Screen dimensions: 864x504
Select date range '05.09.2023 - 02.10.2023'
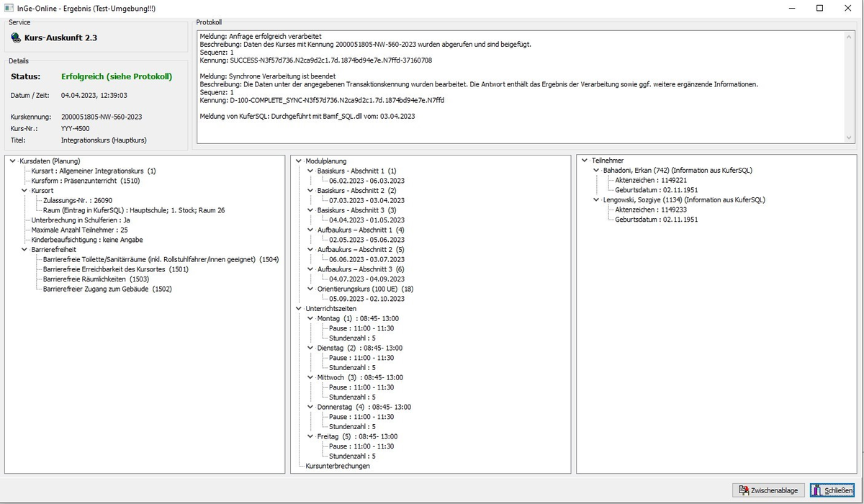[x=366, y=299]
